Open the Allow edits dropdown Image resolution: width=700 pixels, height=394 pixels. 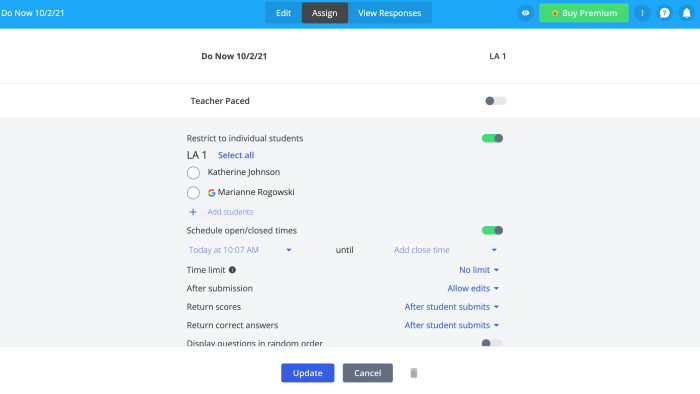coord(473,288)
